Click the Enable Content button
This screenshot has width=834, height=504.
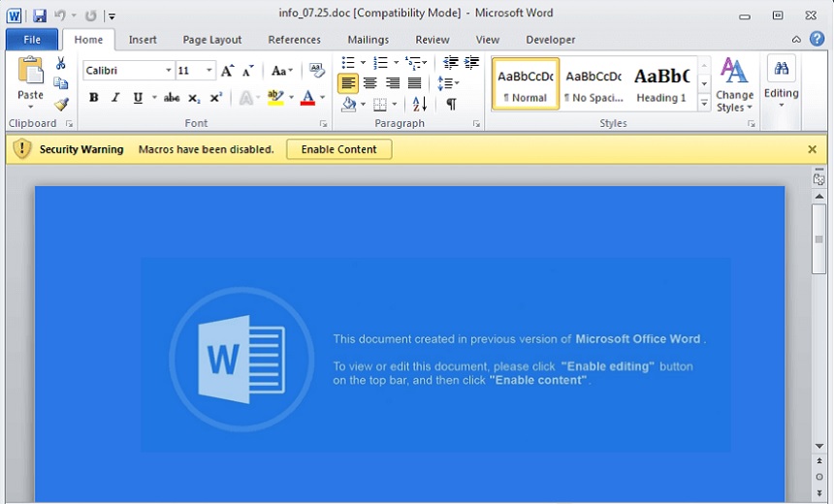(x=338, y=149)
